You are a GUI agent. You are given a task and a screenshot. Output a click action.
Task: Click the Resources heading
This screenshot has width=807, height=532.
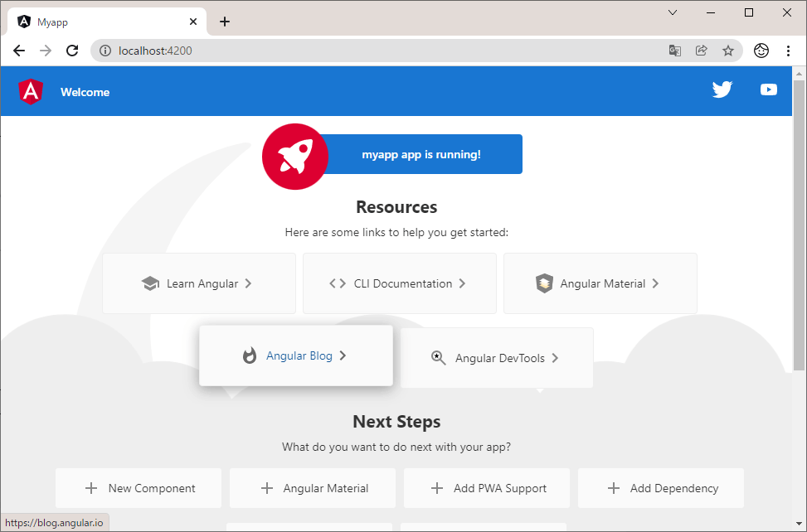pos(396,206)
